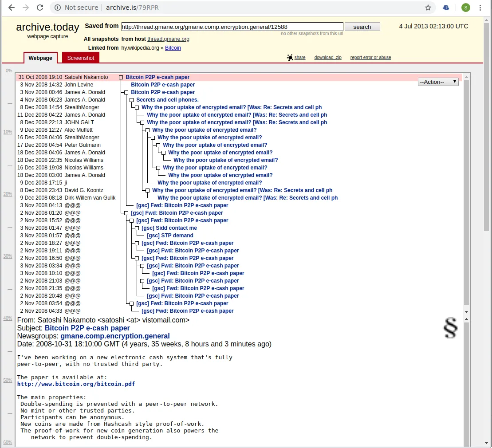This screenshot has width=492, height=448.
Task: Open the gmane.comp.encryption.general newsgroup link
Action: click(115, 336)
